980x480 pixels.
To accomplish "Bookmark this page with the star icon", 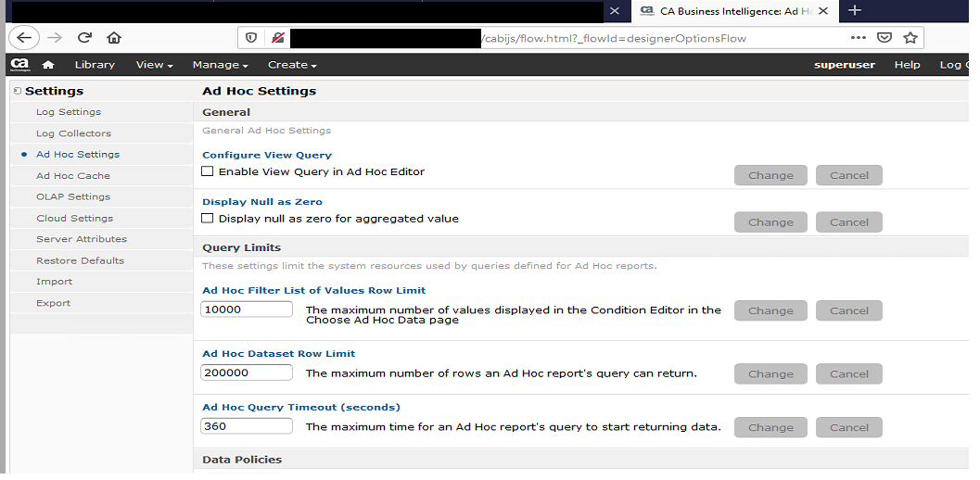I will click(x=910, y=38).
